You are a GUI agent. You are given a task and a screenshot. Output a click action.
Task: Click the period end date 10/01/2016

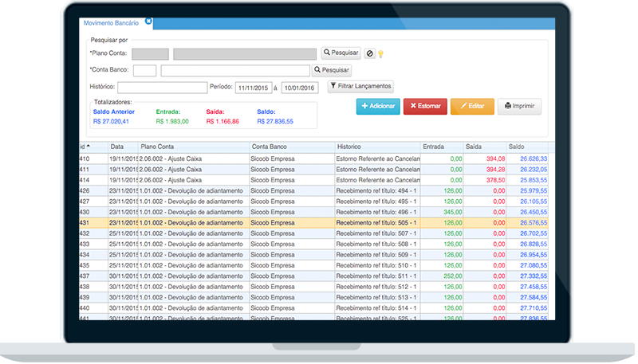pyautogui.click(x=300, y=88)
